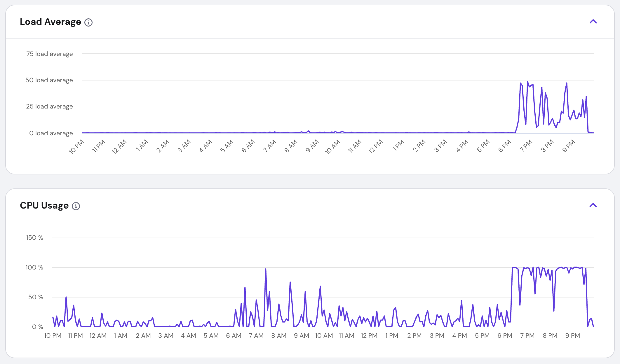This screenshot has height=364, width=620.
Task: Click the 100 % axis label
Action: [x=34, y=267]
